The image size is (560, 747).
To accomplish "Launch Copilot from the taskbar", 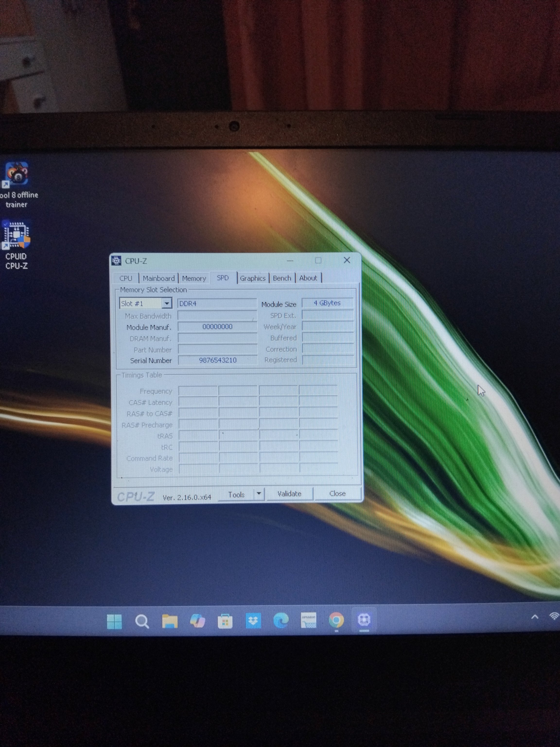I will (197, 621).
